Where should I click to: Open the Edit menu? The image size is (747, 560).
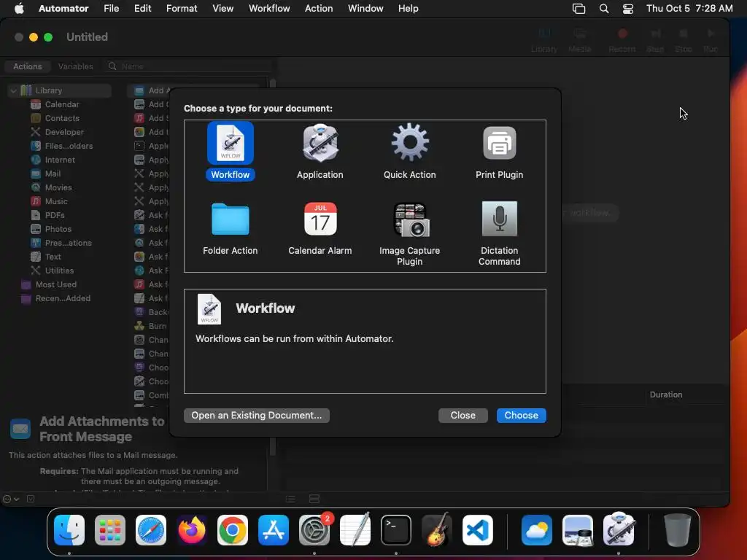(142, 8)
